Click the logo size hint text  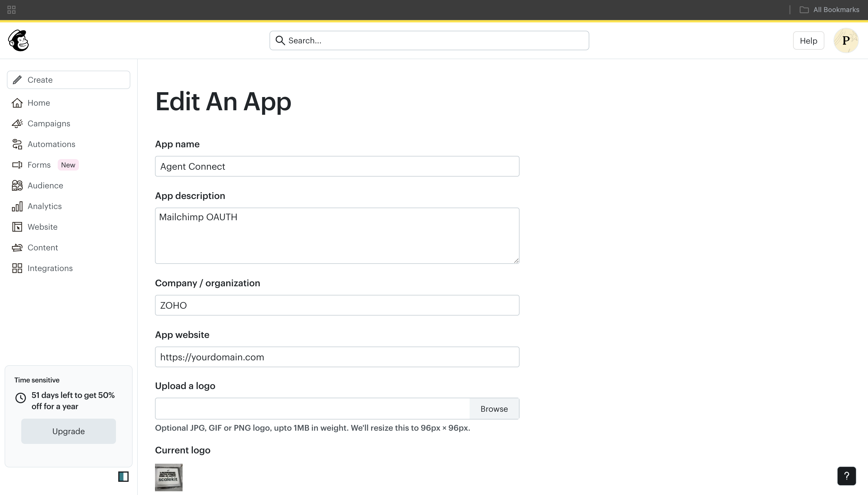pos(313,428)
